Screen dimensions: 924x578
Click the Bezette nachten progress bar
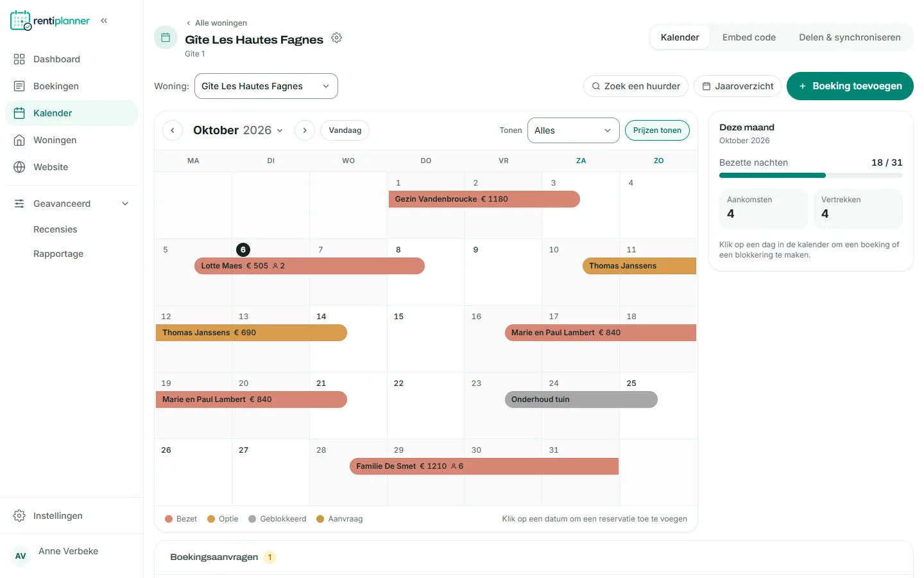(x=811, y=175)
